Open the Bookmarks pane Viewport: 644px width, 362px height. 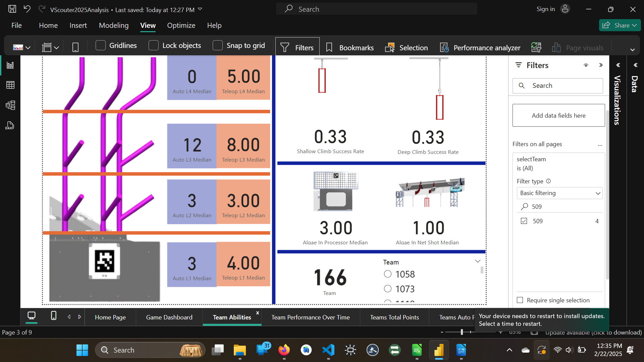pos(350,48)
